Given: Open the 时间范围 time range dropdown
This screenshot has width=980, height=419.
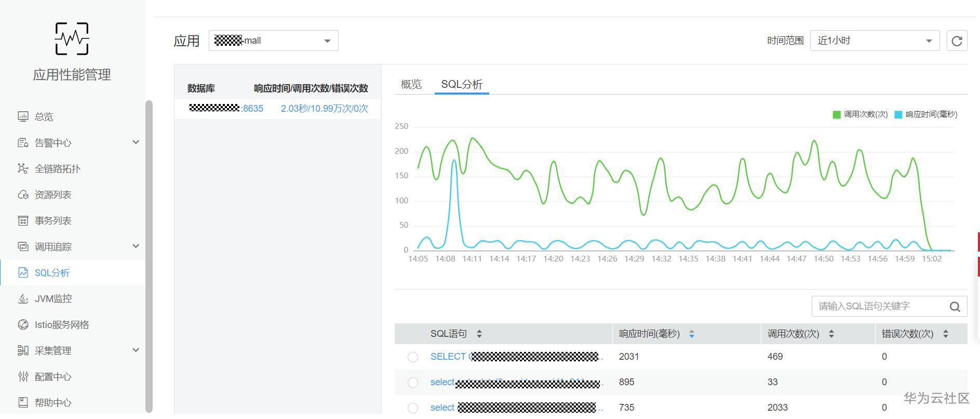Looking at the screenshot, I should (x=875, y=41).
